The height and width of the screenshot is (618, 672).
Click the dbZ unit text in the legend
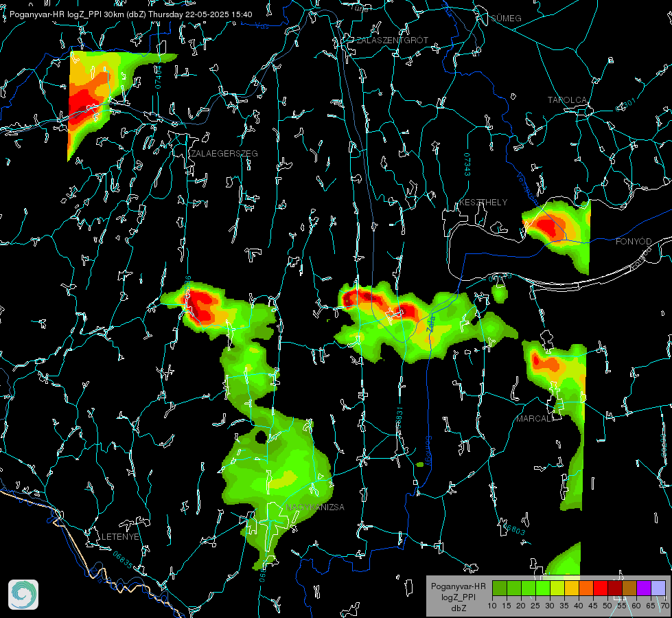(459, 608)
